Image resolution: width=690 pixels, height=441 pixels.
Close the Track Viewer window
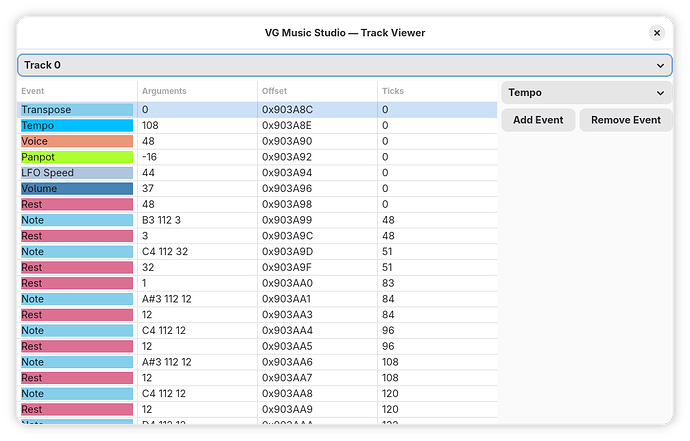657,33
